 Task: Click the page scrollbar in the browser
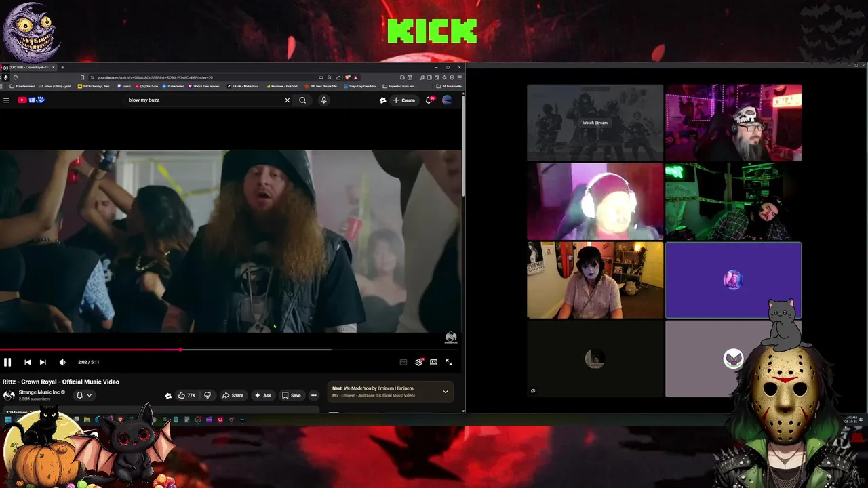coord(464,146)
